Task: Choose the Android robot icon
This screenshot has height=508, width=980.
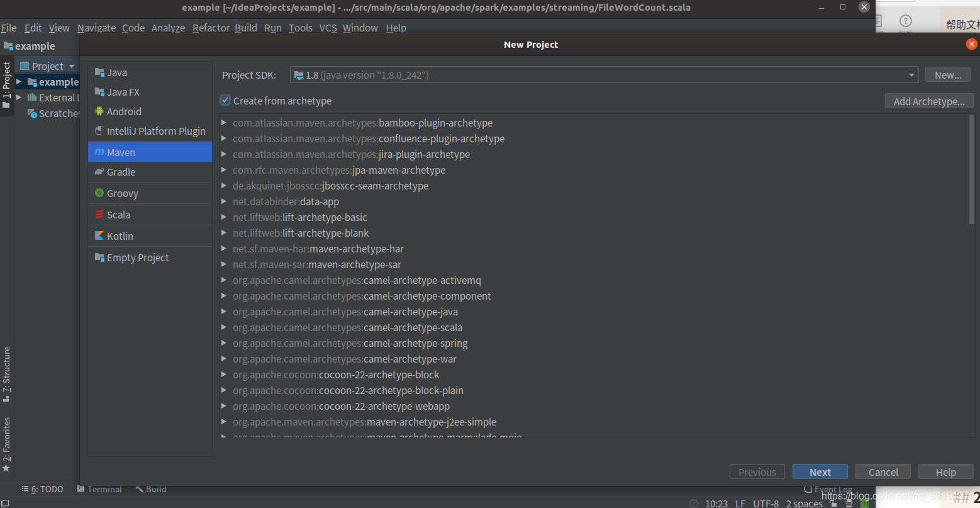Action: tap(99, 111)
